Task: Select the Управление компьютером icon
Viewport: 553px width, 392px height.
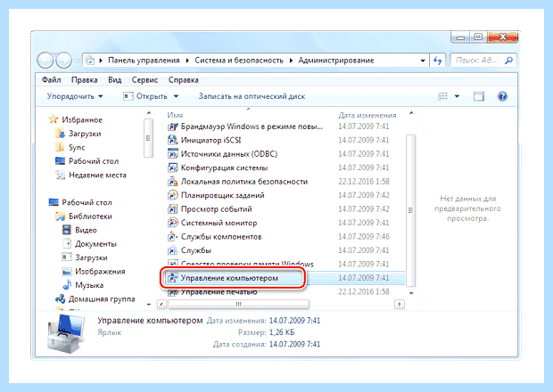Action: pos(172,278)
